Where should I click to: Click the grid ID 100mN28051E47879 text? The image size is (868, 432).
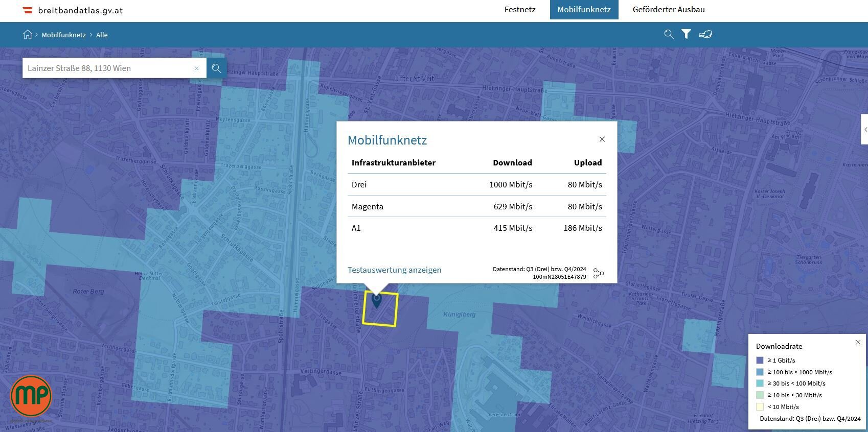(559, 277)
